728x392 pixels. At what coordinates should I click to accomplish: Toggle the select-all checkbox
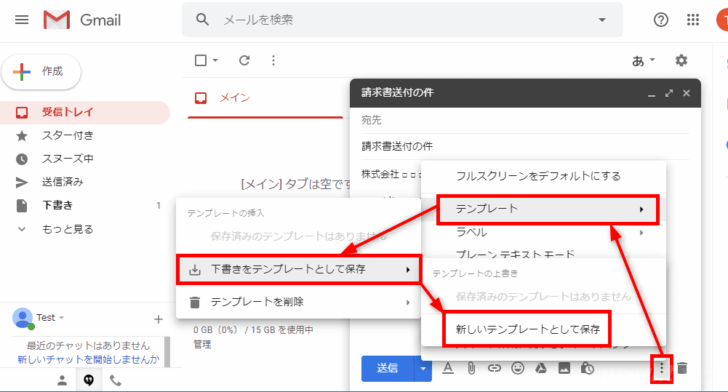tap(201, 60)
